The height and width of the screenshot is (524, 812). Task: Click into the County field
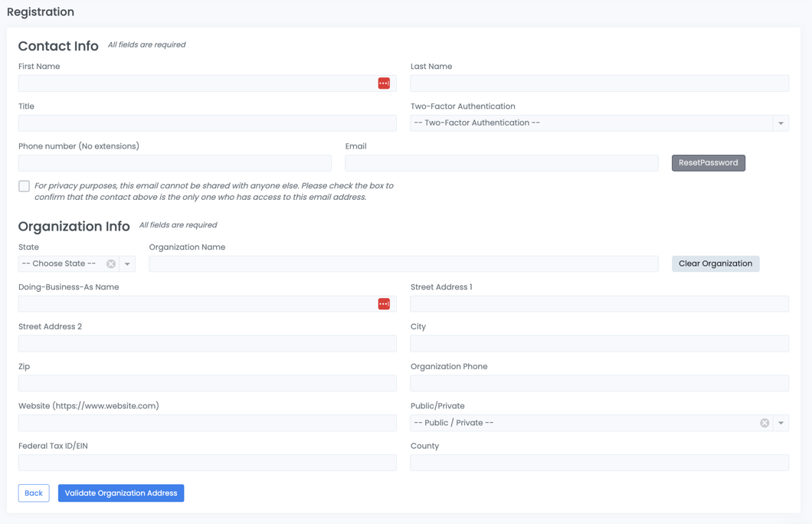(x=599, y=463)
